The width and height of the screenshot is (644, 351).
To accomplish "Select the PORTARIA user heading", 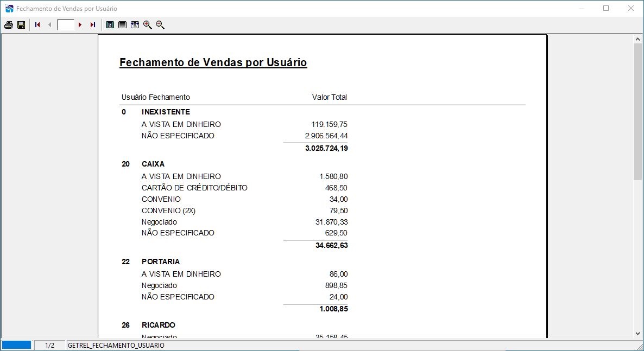I will 161,261.
